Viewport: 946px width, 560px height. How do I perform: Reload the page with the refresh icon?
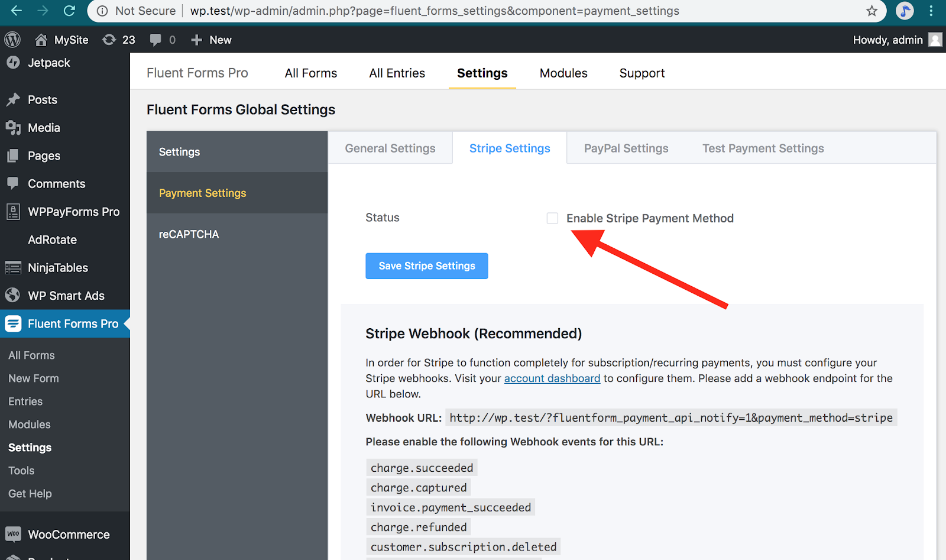(70, 11)
